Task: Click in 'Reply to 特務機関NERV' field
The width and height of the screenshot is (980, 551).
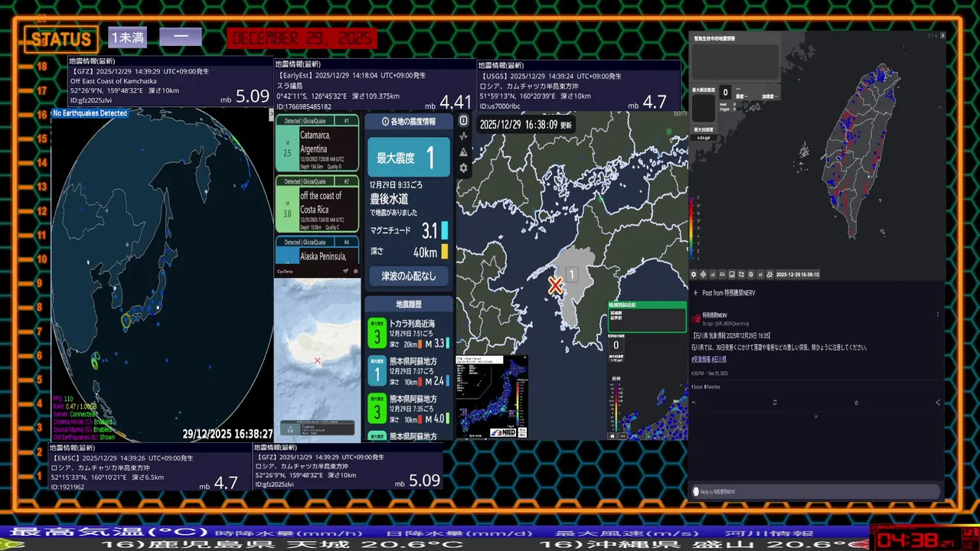Action: tap(815, 491)
